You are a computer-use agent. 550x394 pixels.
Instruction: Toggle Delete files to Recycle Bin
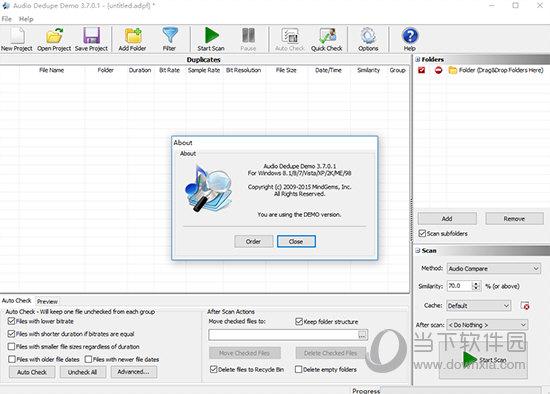213,369
